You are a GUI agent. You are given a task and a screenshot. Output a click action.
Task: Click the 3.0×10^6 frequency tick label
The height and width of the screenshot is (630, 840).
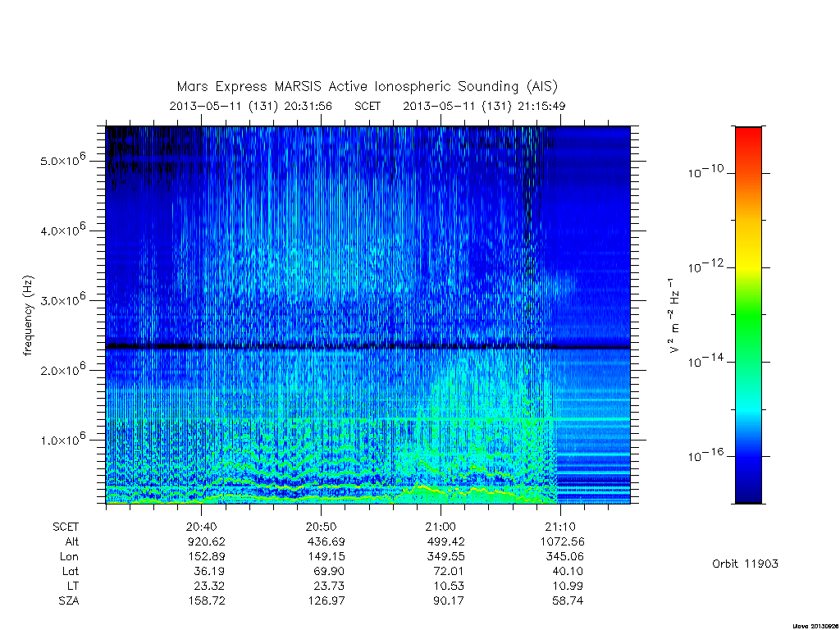[62, 299]
